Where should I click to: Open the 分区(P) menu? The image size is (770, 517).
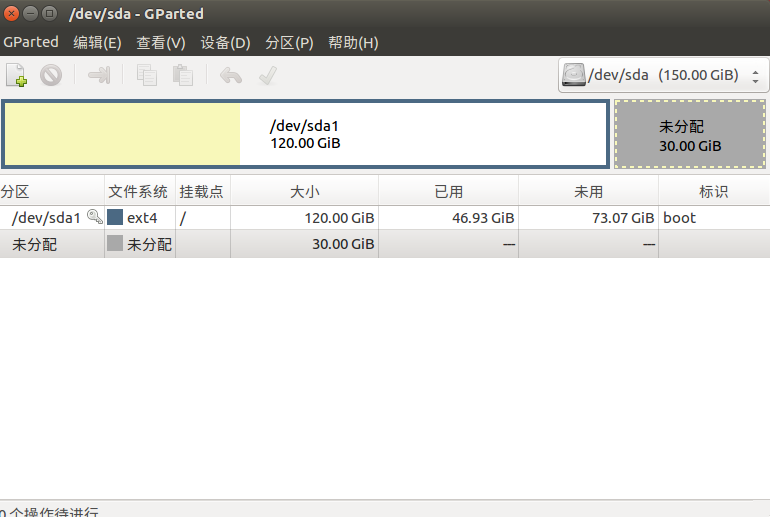289,43
